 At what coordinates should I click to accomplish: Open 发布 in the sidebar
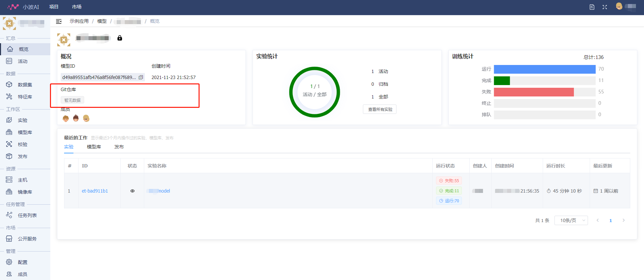click(x=25, y=156)
